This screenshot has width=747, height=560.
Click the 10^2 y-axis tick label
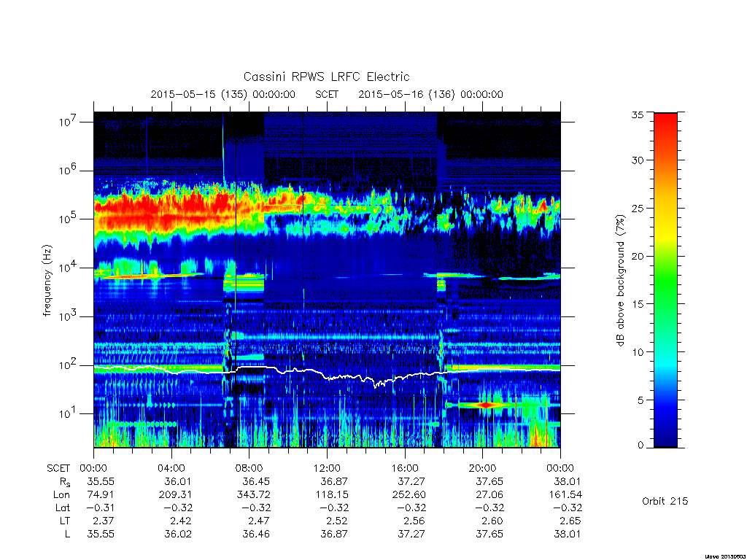pyautogui.click(x=69, y=365)
